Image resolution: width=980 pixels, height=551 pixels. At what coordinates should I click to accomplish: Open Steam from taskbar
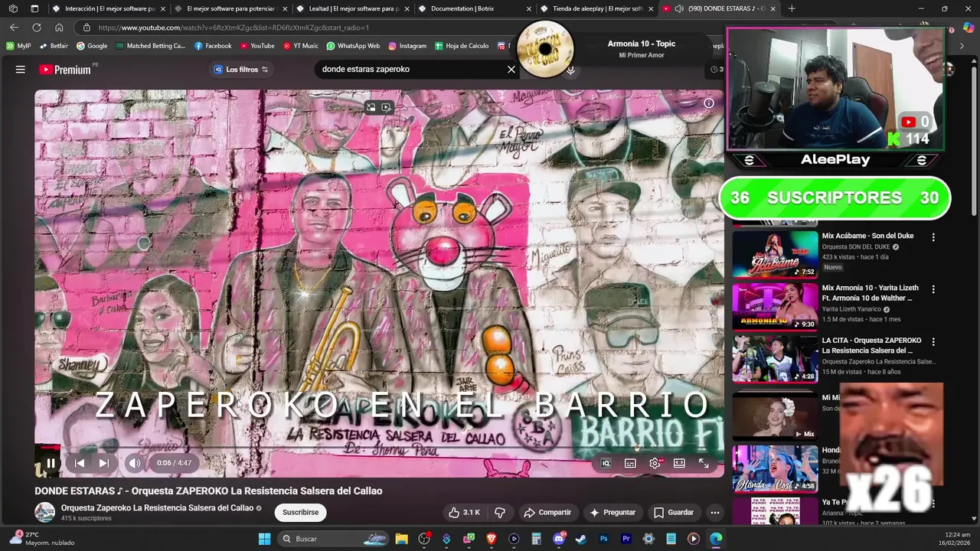[x=581, y=539]
